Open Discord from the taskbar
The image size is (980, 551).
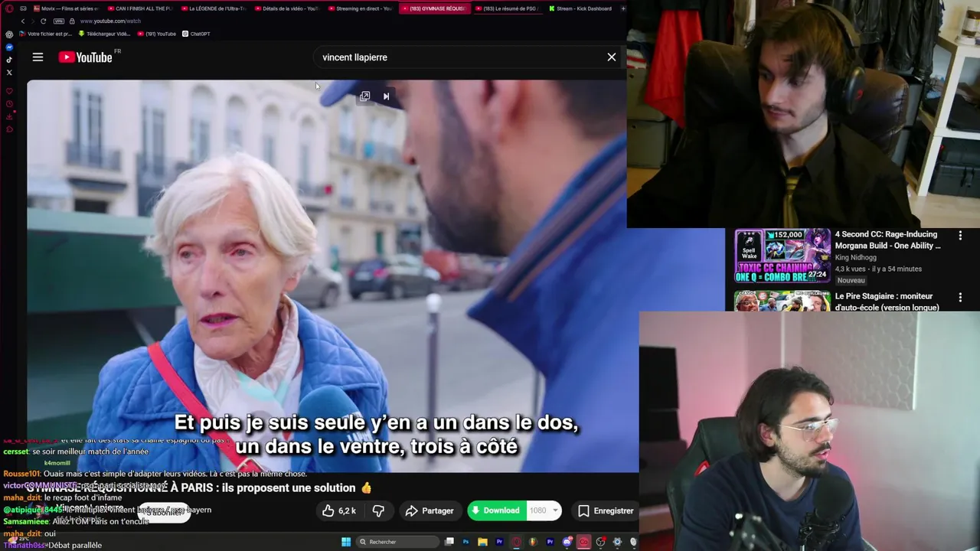[567, 542]
